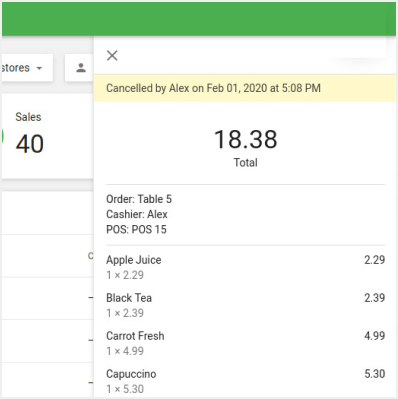Expand the stores dropdown arrow

click(39, 68)
